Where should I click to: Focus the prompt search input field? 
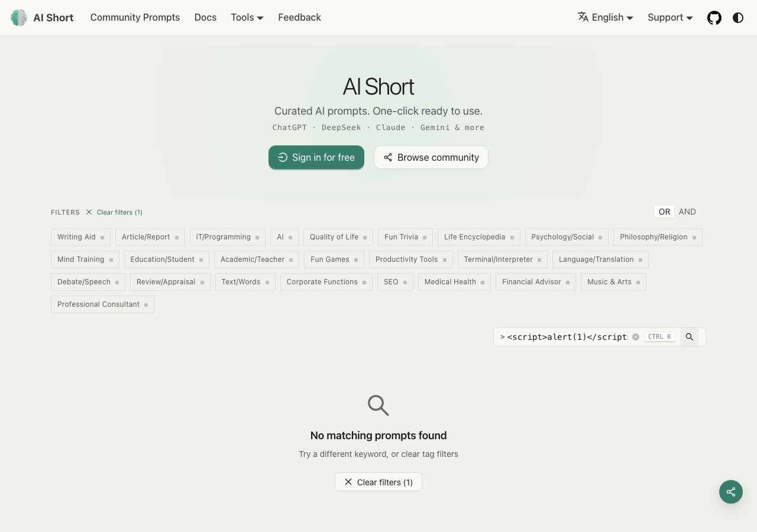click(567, 337)
